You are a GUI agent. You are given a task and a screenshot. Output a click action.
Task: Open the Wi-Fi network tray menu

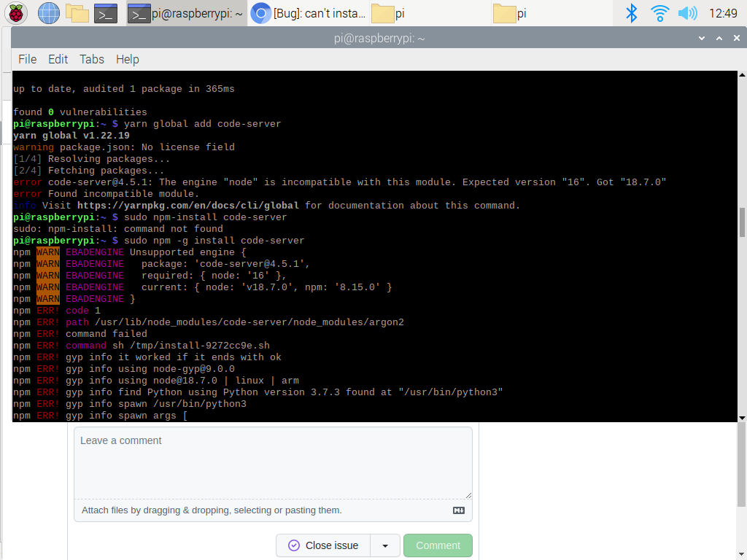(x=659, y=13)
